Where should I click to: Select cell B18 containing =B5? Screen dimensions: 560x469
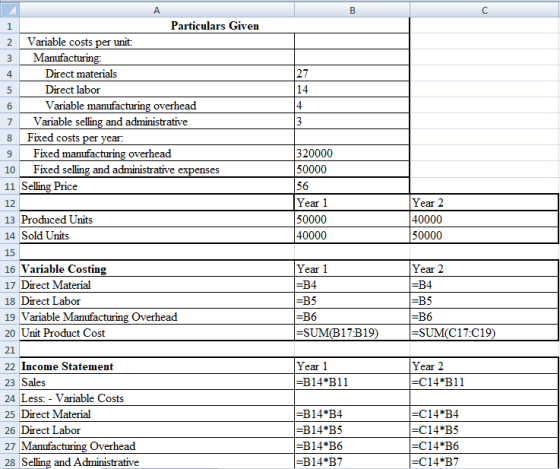[352, 301]
